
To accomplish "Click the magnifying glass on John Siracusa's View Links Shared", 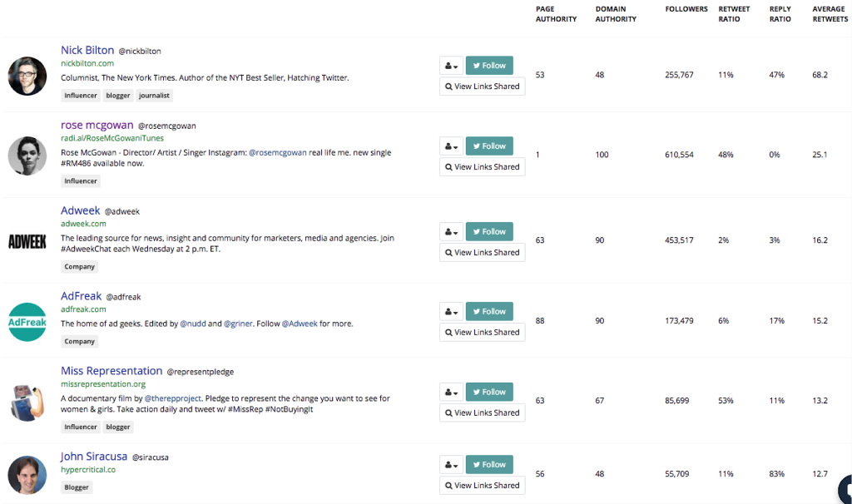I will point(448,485).
